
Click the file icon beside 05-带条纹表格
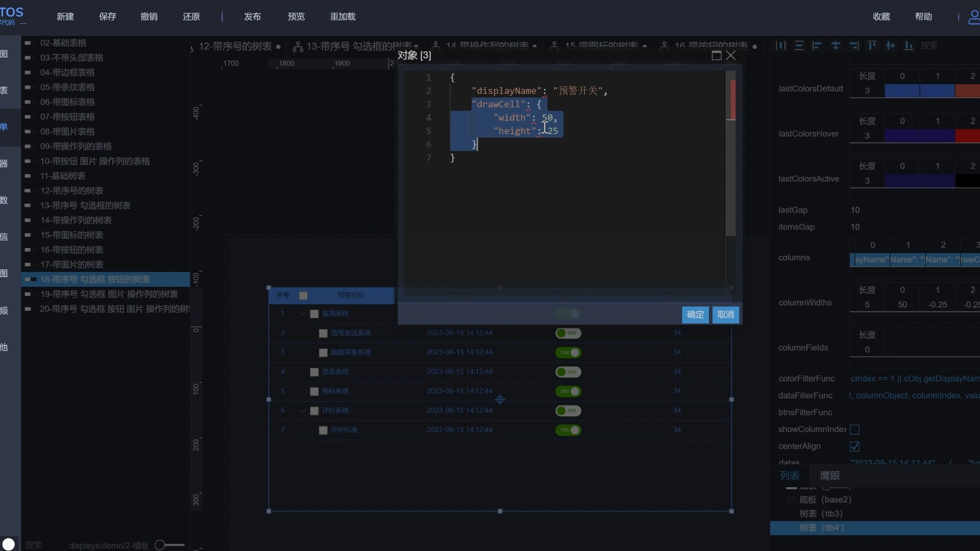(28, 87)
